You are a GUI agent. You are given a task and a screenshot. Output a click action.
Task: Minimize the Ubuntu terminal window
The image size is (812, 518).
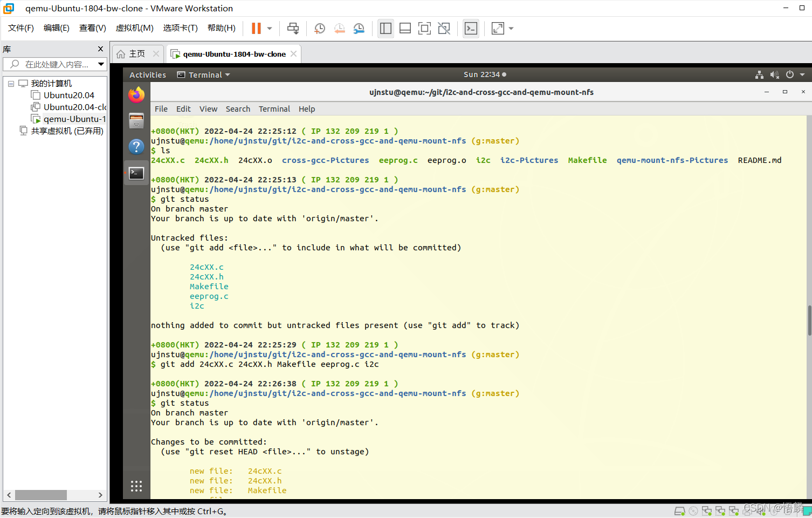(766, 92)
